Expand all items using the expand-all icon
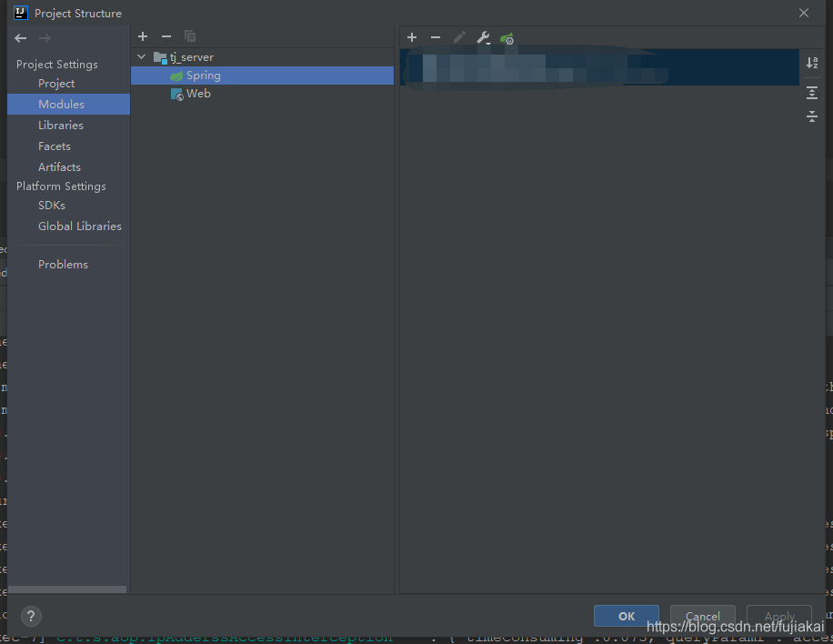Viewport: 833px width, 644px height. (x=812, y=92)
